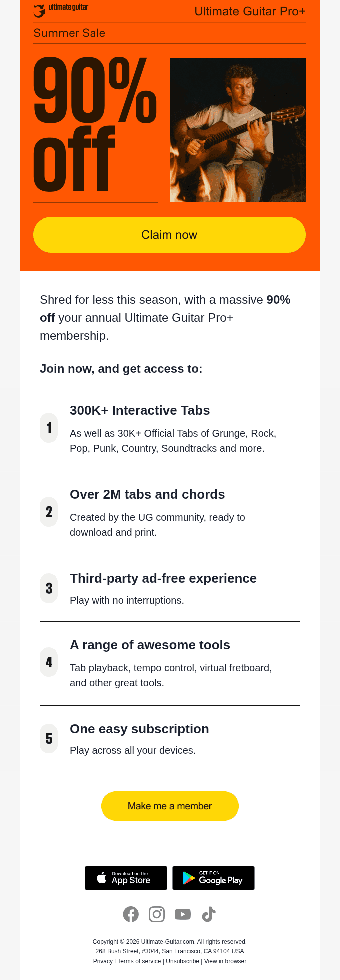340x980 pixels.
Task: Click the number 1 feature badge
Action: 49,428
